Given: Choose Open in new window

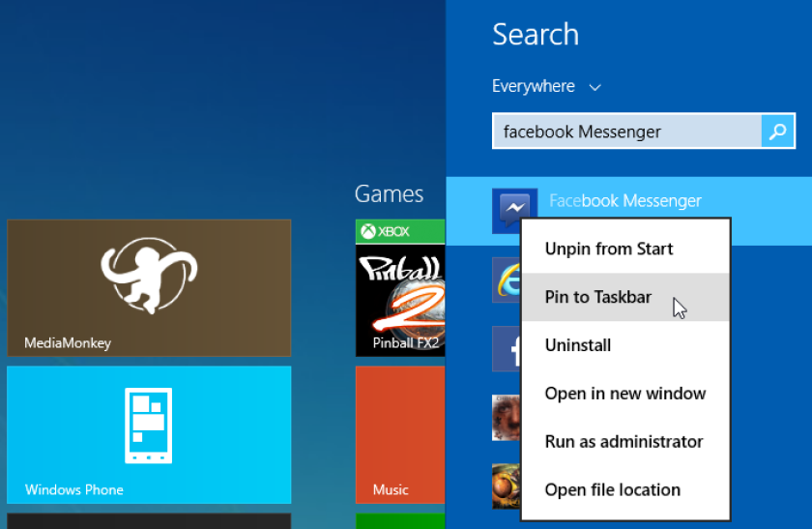Looking at the screenshot, I should pos(625,394).
